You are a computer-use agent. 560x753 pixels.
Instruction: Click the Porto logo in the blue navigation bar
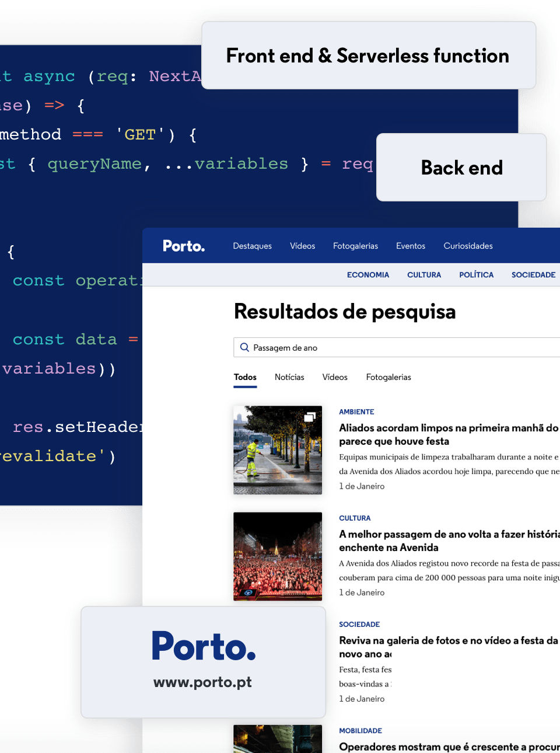coord(184,246)
